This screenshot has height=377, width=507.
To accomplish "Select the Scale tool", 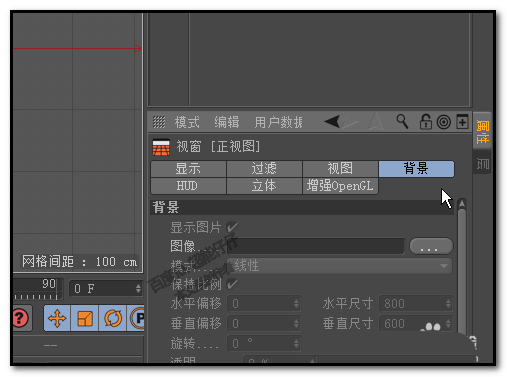I will pyautogui.click(x=85, y=318).
